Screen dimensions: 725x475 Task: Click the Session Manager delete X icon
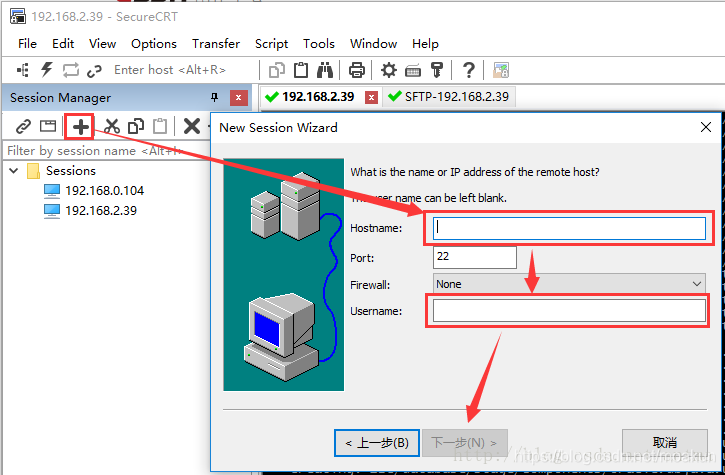191,126
